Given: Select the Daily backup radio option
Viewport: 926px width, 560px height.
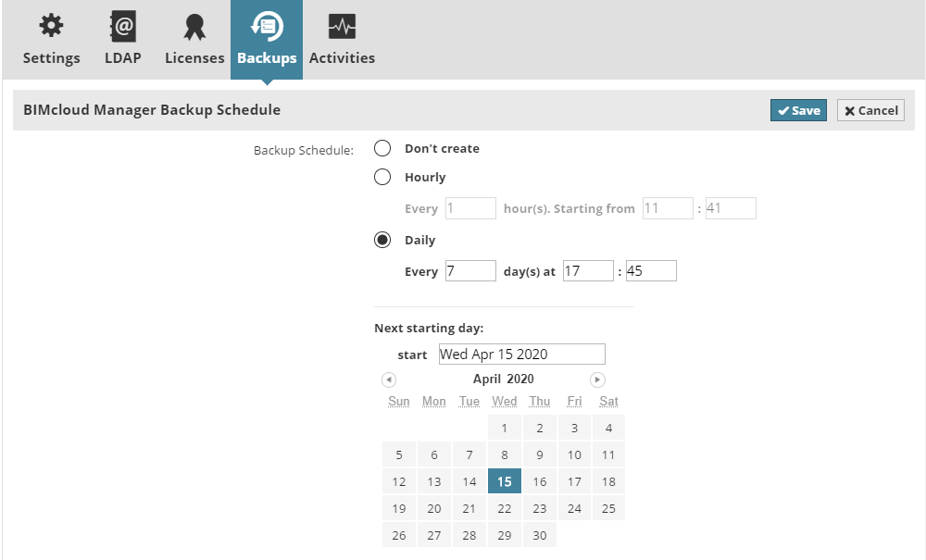Looking at the screenshot, I should [382, 240].
